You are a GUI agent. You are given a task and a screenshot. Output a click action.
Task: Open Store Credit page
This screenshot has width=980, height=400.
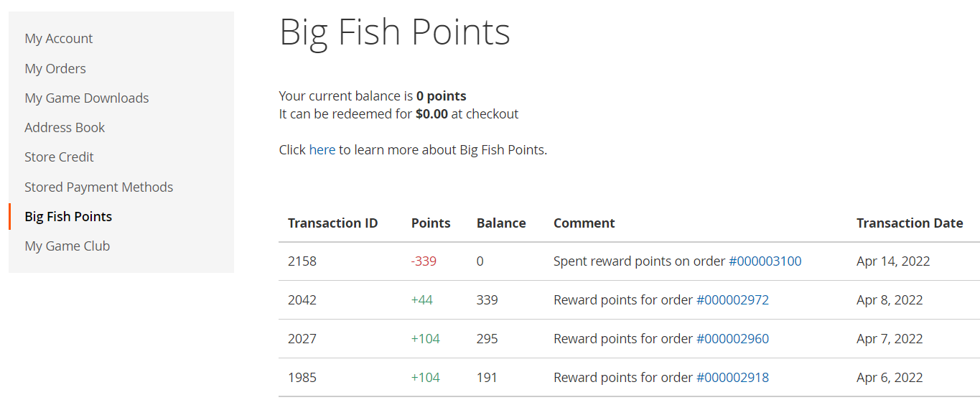click(x=59, y=157)
